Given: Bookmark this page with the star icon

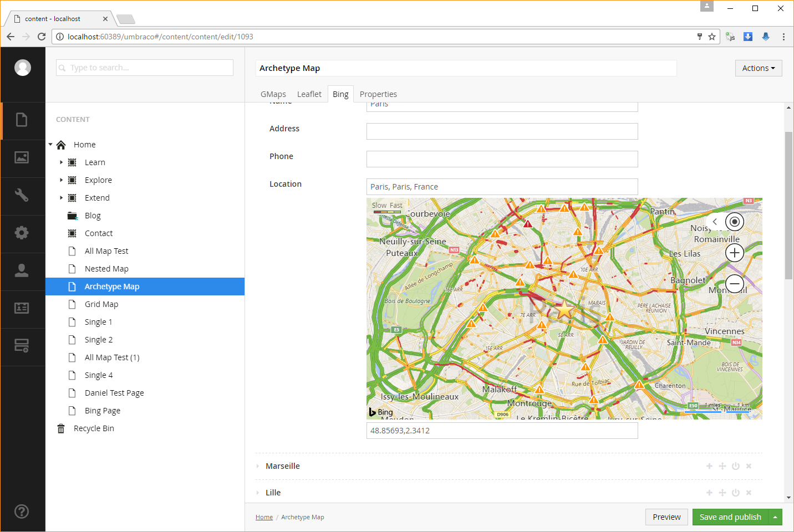Looking at the screenshot, I should tap(712, 37).
